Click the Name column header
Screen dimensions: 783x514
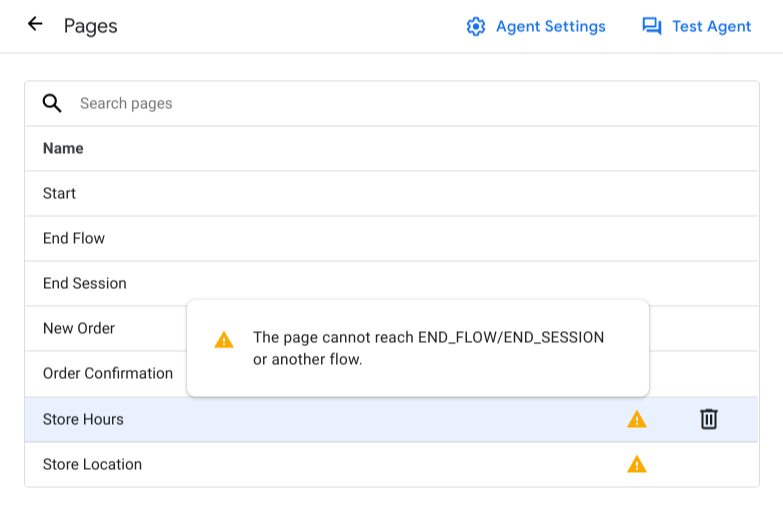63,148
